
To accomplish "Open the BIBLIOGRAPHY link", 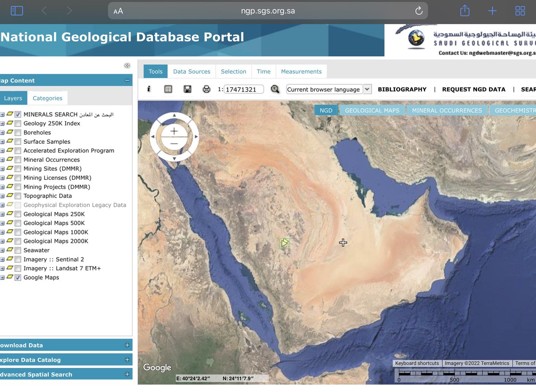I will [x=402, y=89].
